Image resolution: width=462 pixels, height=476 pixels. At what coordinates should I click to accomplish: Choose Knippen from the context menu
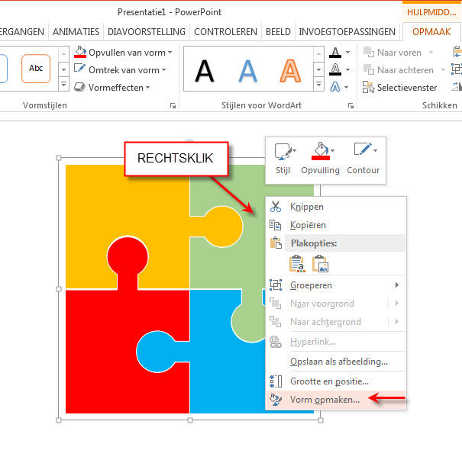(336, 207)
